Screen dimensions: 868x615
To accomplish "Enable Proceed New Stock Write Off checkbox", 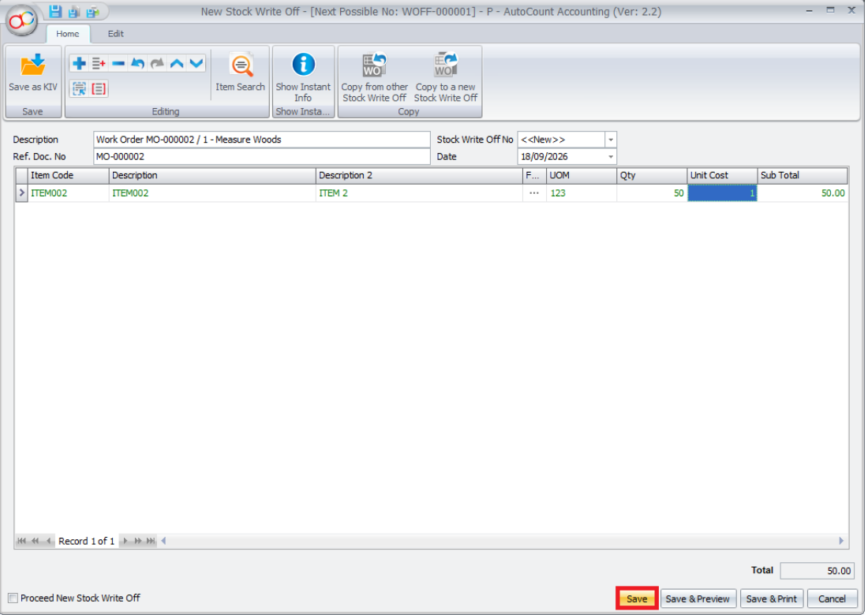I will (13, 598).
